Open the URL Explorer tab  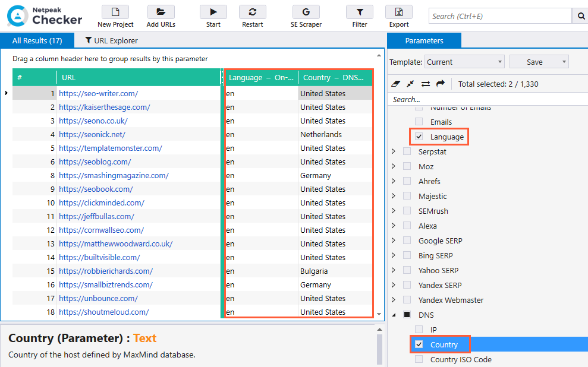[x=111, y=40]
